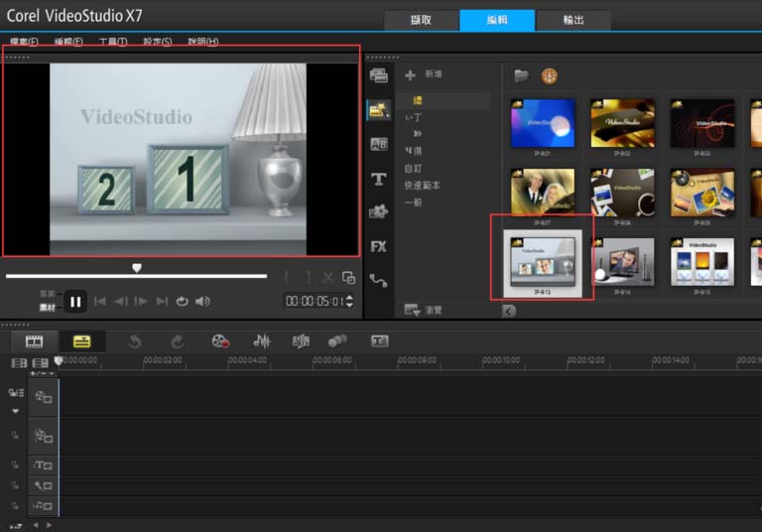
Task: Click the title track button
Action: [x=44, y=465]
